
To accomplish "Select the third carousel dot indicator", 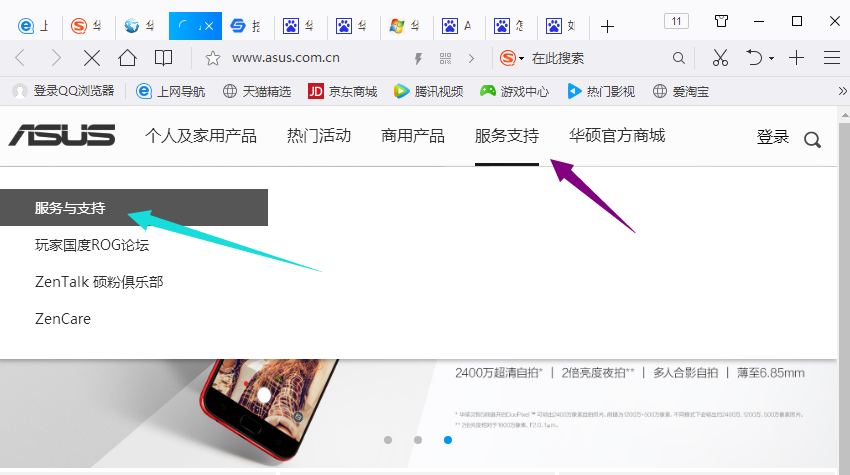I will [447, 440].
